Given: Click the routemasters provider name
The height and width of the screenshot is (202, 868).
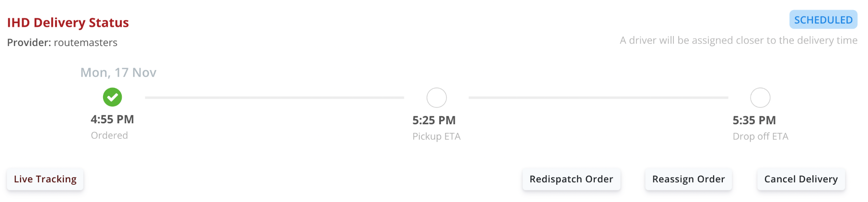Looking at the screenshot, I should pyautogui.click(x=85, y=42).
